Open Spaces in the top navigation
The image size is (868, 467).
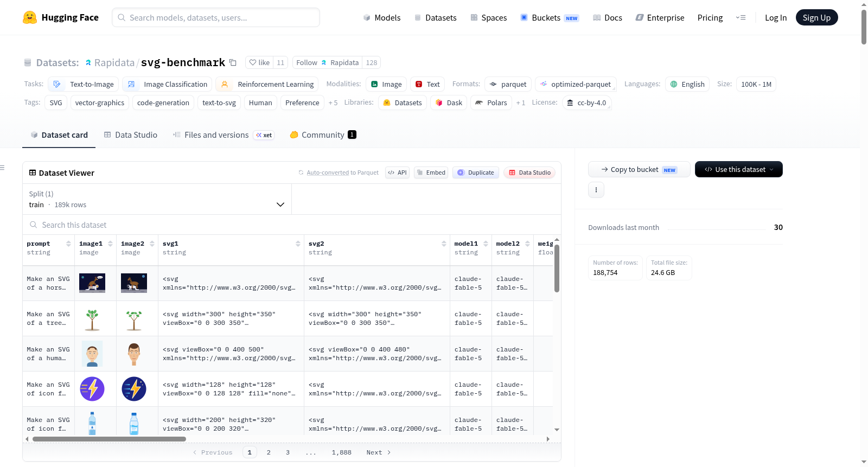488,17
